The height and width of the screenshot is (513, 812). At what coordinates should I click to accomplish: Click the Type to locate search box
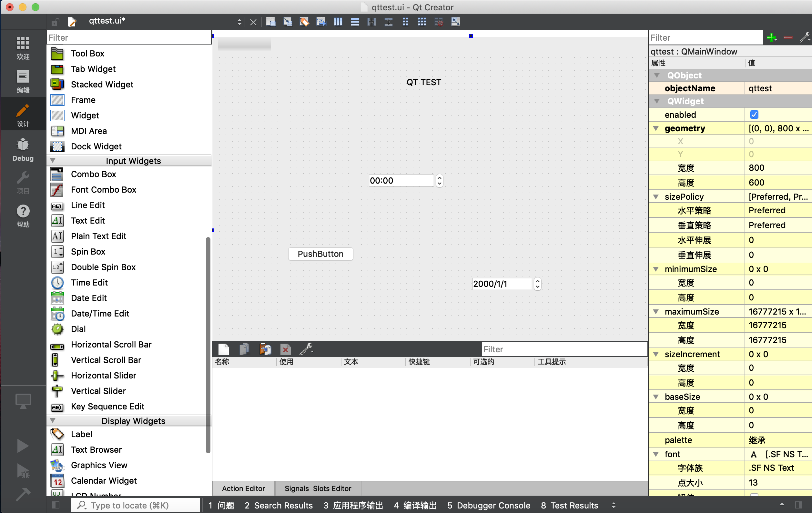point(136,505)
